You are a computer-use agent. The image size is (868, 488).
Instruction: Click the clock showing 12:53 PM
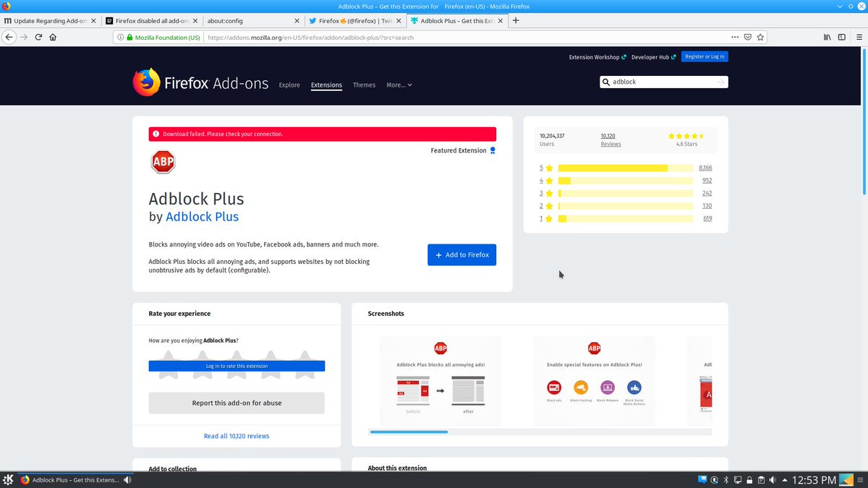click(814, 479)
